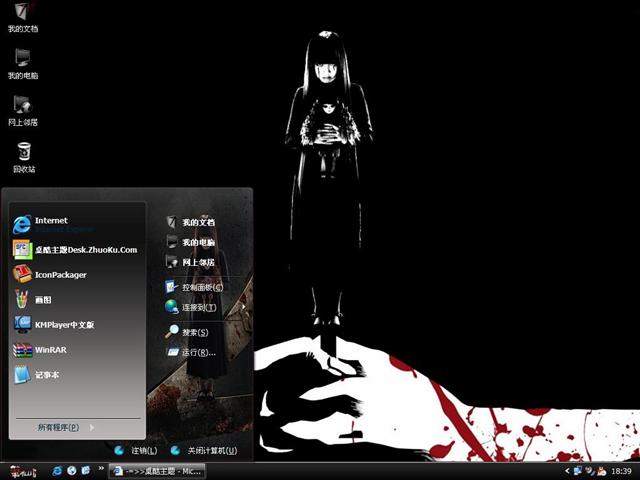This screenshot has height=480, width=640.
Task: Expand the quick launch overflow chevron
Action: [x=101, y=468]
